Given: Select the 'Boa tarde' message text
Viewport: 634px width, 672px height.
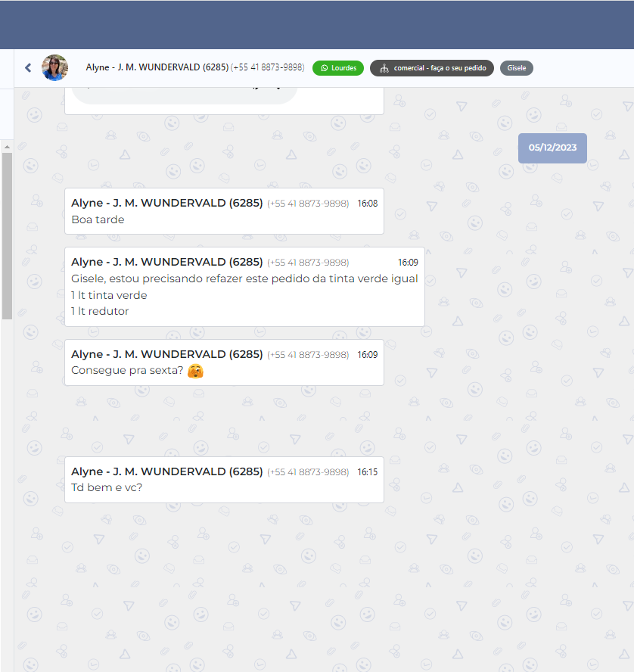Looking at the screenshot, I should point(98,219).
